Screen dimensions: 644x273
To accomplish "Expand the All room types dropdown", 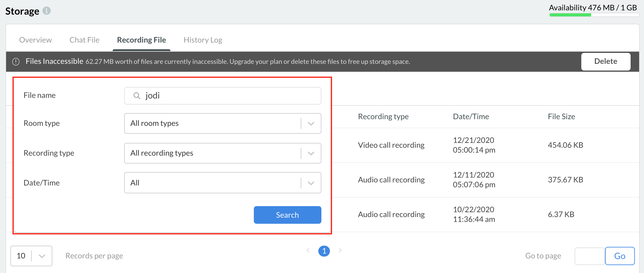I will pos(223,123).
